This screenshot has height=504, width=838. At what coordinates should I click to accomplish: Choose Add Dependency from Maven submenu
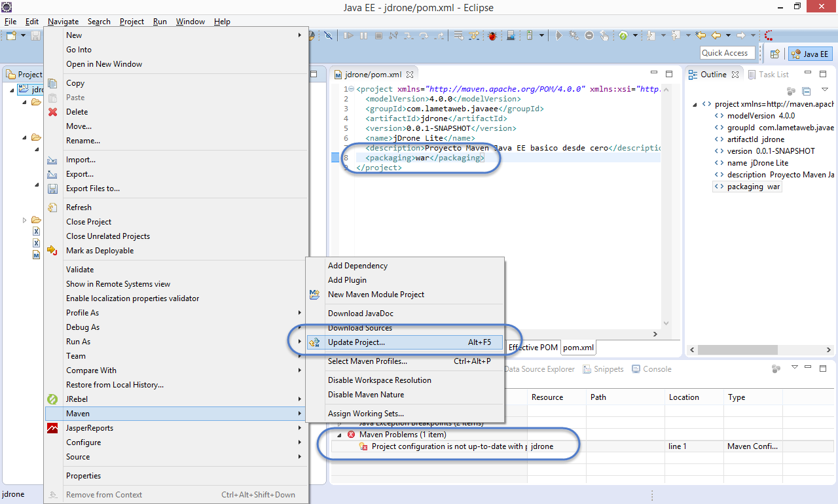[405, 266]
